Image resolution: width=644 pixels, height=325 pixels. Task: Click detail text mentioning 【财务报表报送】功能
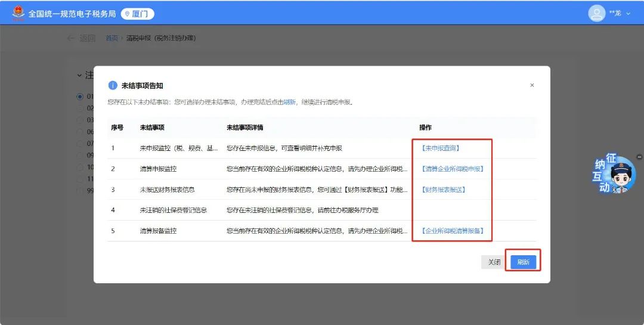coord(317,190)
